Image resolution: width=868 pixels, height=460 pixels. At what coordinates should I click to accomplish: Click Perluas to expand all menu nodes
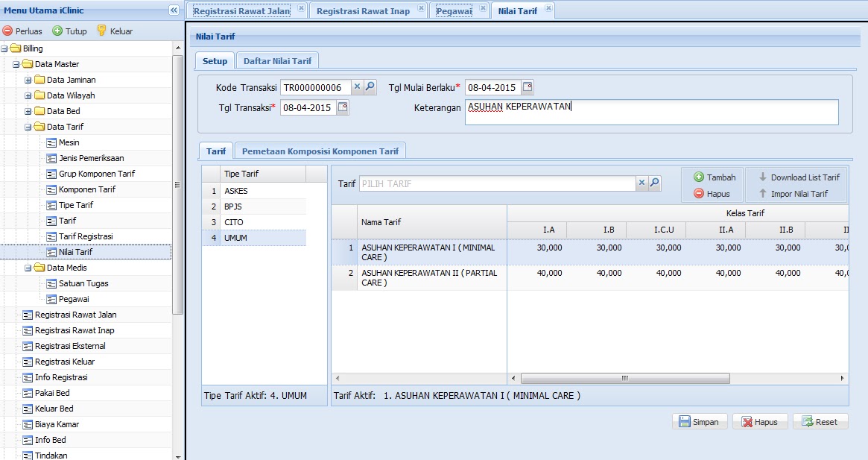click(22, 31)
